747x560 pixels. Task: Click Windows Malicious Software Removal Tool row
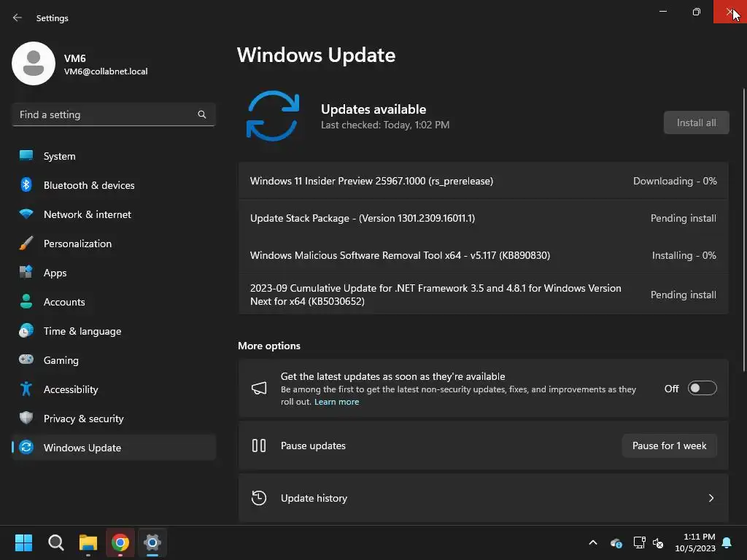click(x=484, y=255)
